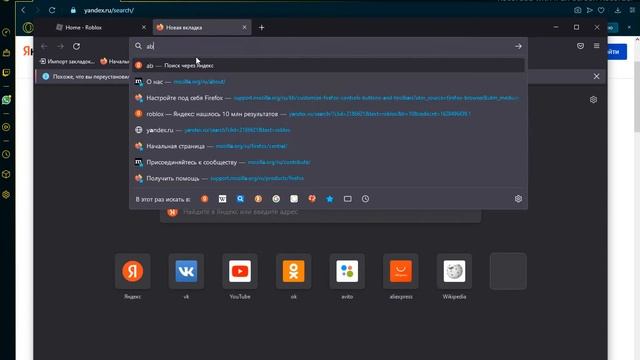The image size is (640, 360).
Task: Open the Twitch icon in Opera sidebar
Action: coord(6,73)
